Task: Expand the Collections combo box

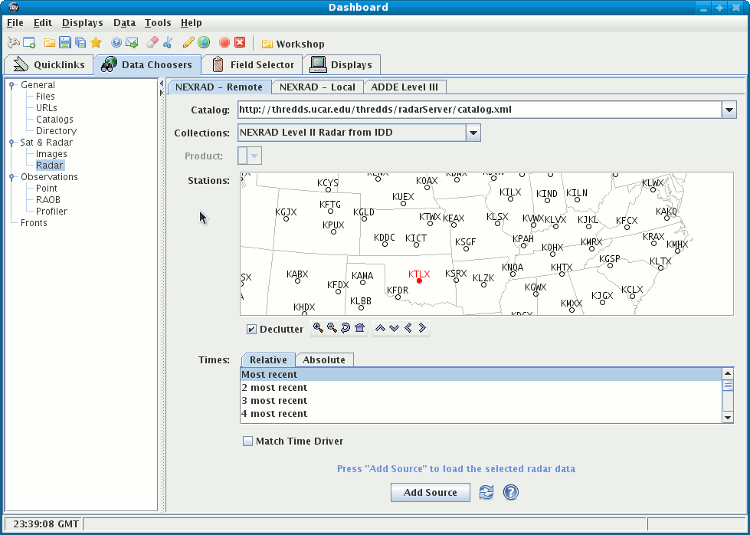Action: click(x=473, y=132)
